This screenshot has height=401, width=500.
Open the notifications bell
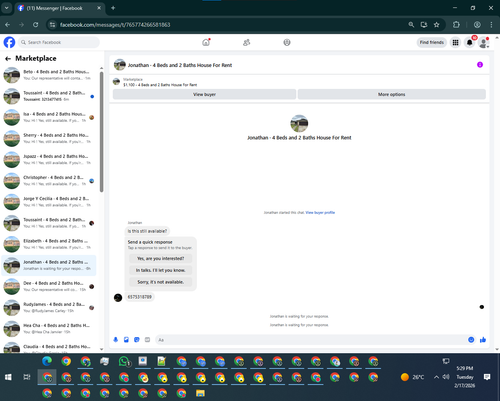(470, 42)
